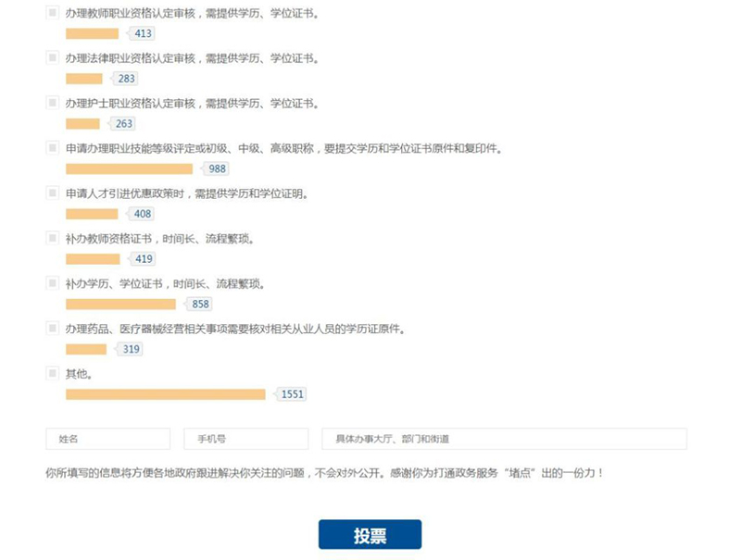Click the result bar with 988 votes
The image size is (741, 560).
[129, 168]
